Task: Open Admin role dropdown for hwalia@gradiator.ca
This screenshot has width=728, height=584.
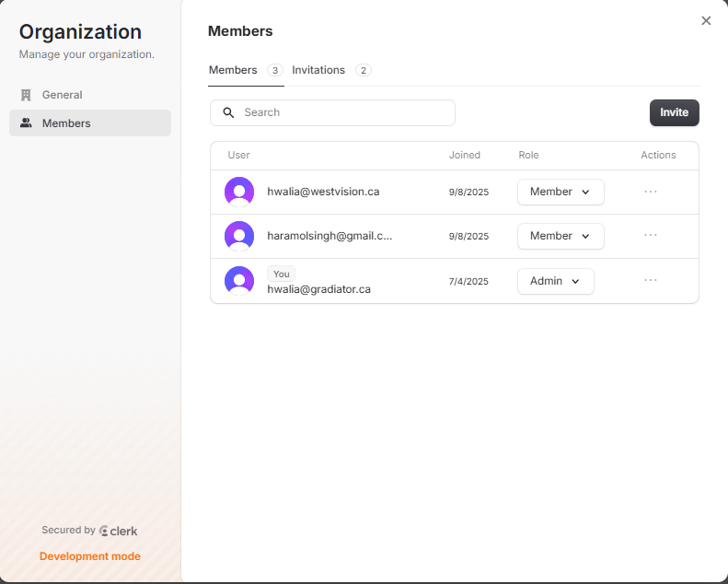Action: (x=555, y=281)
